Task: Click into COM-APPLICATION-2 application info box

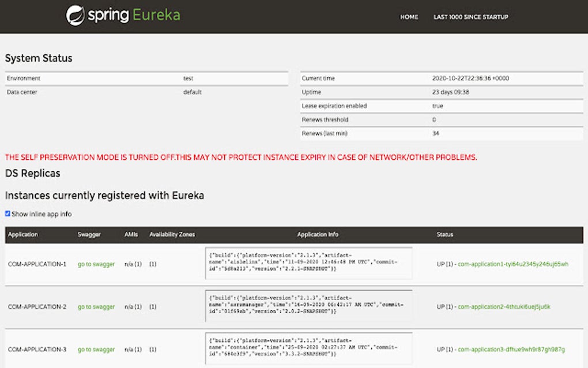Action: point(308,306)
